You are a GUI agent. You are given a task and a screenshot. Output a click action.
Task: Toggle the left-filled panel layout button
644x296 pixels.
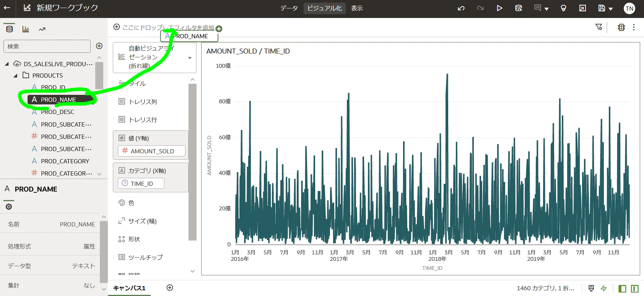coord(622,288)
